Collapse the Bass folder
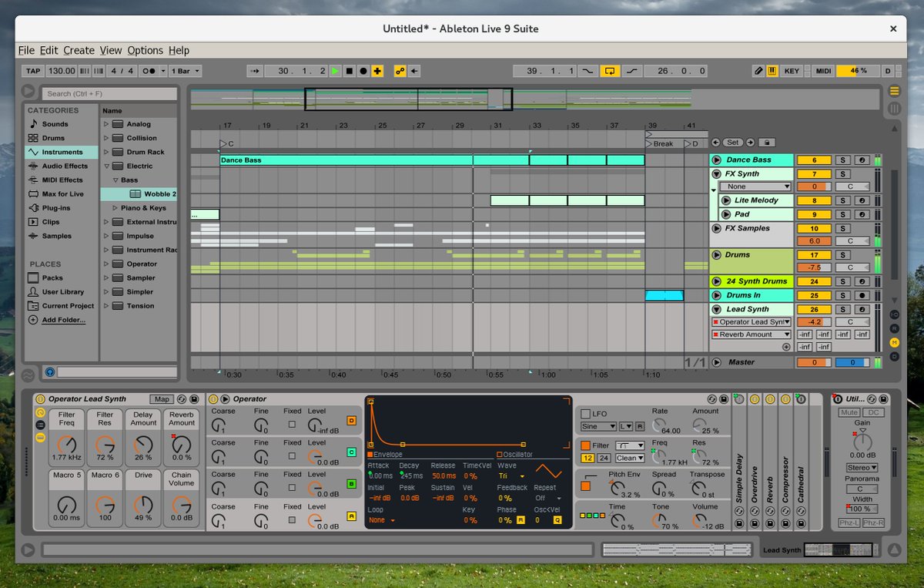 (x=115, y=180)
